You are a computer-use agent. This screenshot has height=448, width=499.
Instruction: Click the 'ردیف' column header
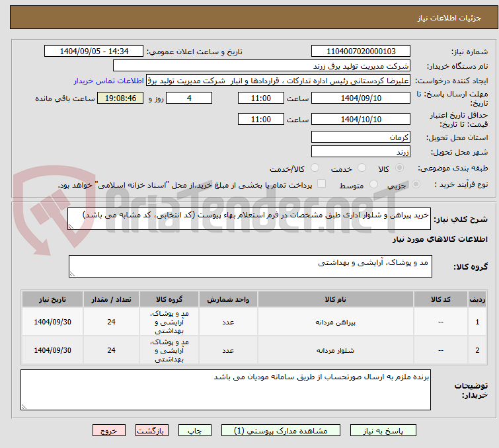477,299
